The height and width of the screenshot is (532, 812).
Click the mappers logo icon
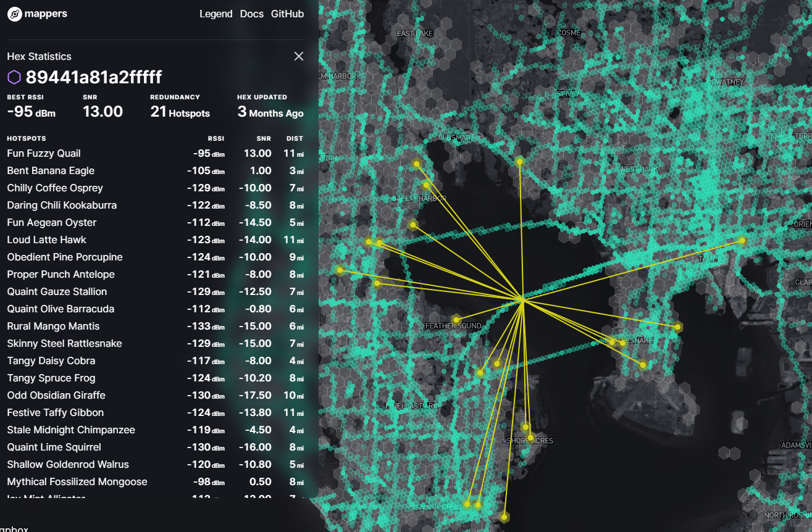tap(15, 14)
